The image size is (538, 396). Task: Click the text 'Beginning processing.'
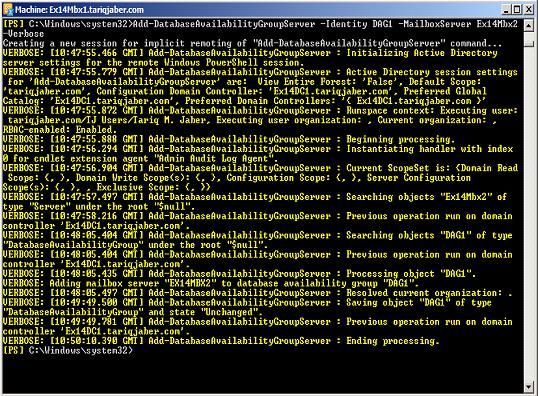click(400, 139)
